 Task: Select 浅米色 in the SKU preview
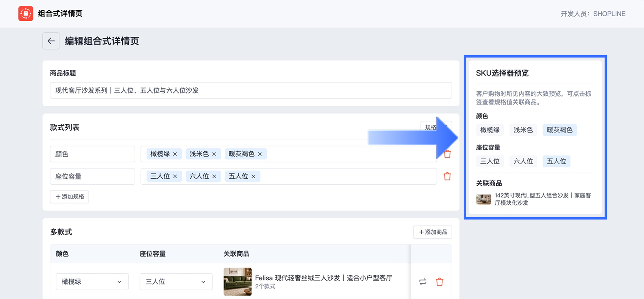pyautogui.click(x=523, y=130)
